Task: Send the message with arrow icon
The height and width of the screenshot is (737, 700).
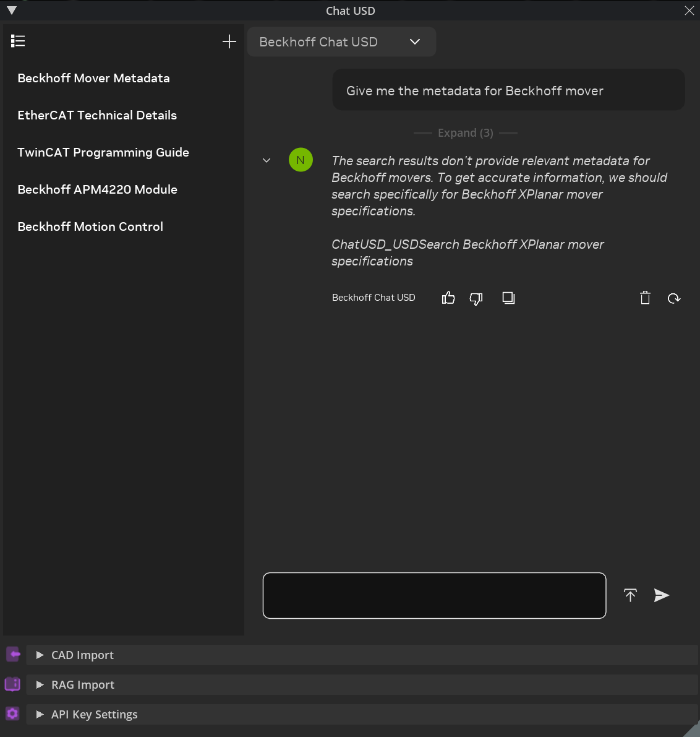Action: (x=662, y=595)
